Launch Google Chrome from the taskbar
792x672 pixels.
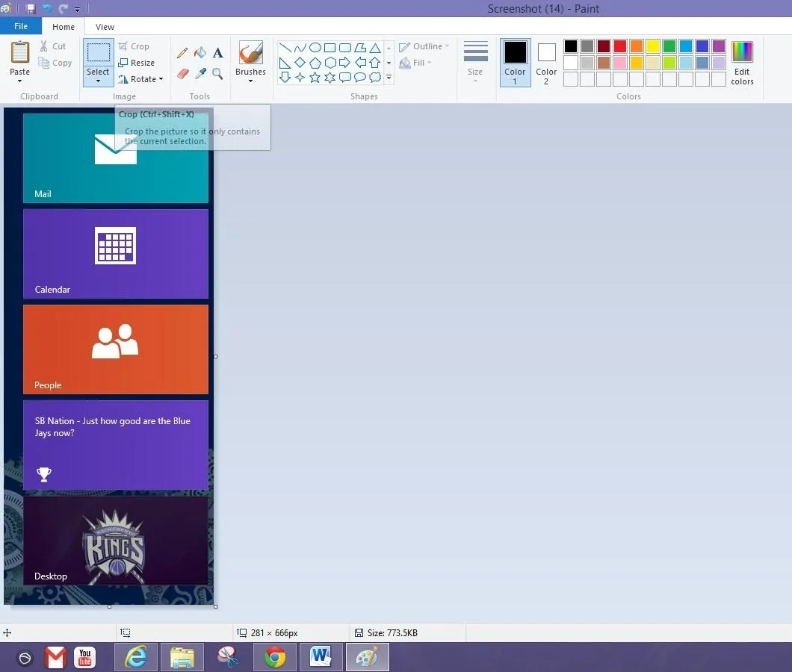coord(275,657)
